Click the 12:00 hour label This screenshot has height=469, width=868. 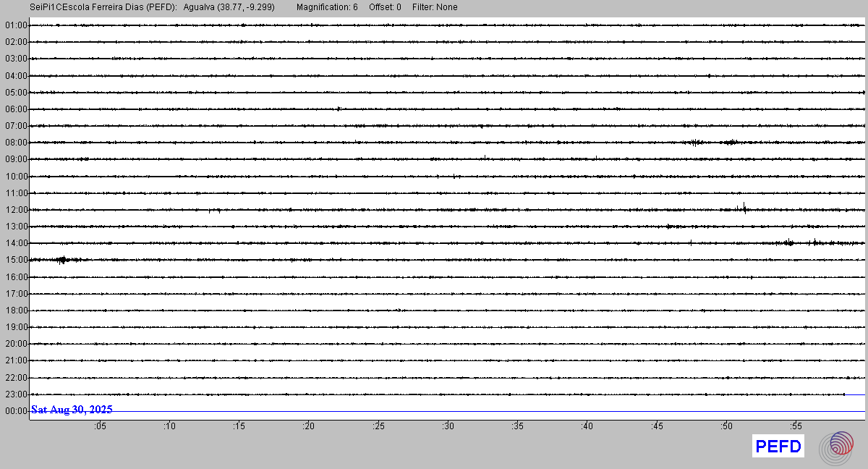point(16,210)
